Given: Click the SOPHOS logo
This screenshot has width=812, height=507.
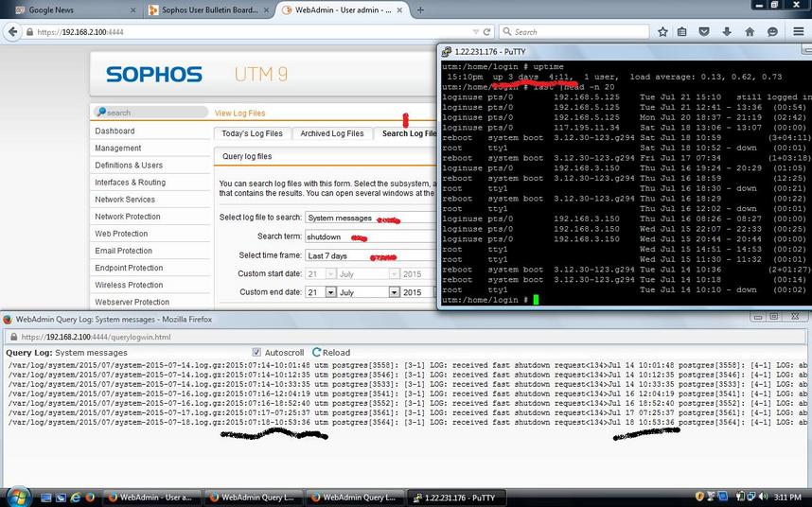Looking at the screenshot, I should (x=154, y=75).
